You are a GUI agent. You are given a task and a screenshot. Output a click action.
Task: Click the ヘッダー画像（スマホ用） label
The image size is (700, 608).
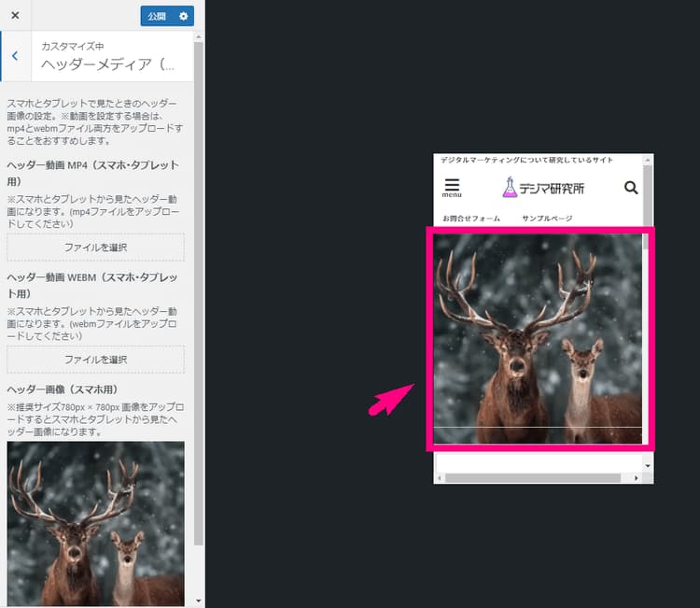pos(62,389)
